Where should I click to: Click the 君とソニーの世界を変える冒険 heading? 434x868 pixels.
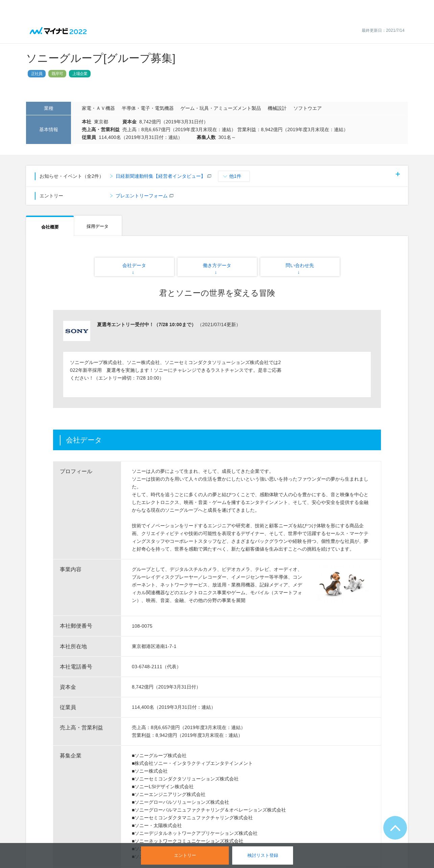pos(217,293)
